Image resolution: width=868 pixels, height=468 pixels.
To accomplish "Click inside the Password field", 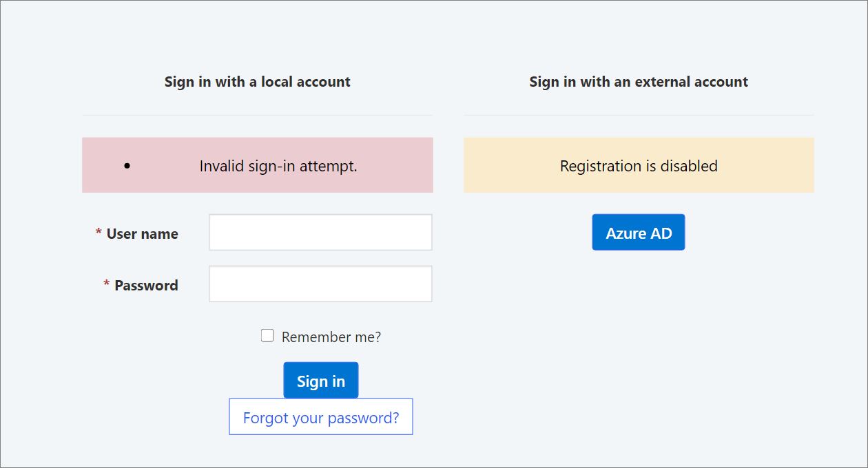I will click(320, 283).
